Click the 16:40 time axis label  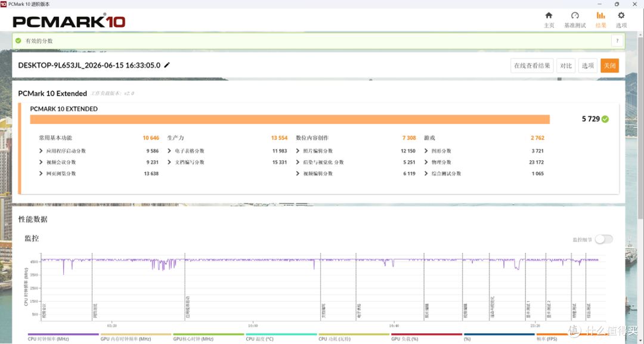tap(394, 326)
